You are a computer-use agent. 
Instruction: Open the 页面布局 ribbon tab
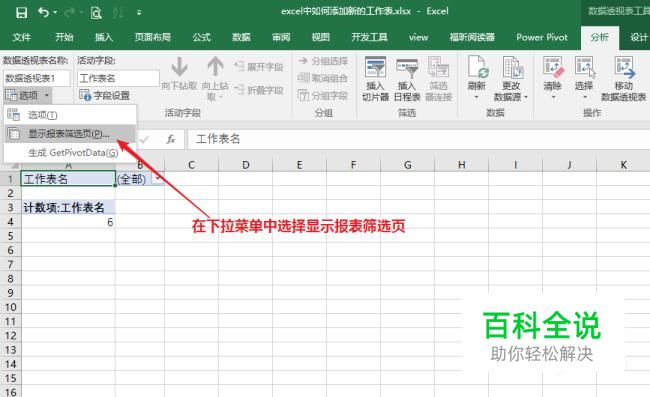pyautogui.click(x=153, y=37)
